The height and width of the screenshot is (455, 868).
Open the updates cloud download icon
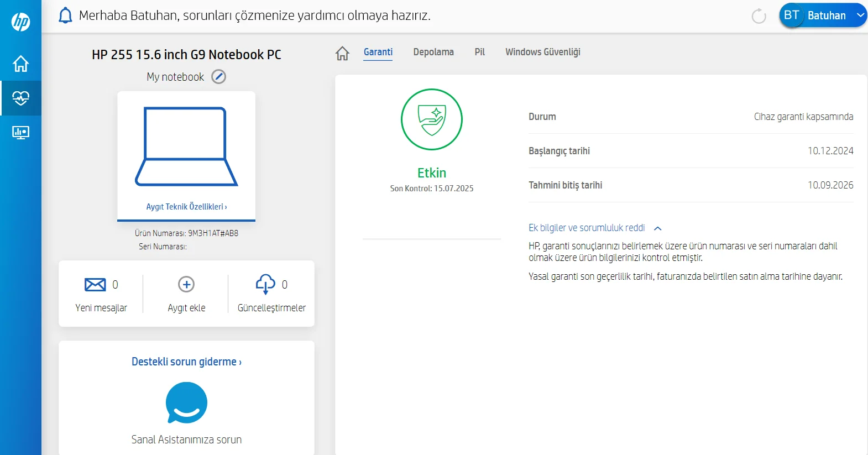265,284
